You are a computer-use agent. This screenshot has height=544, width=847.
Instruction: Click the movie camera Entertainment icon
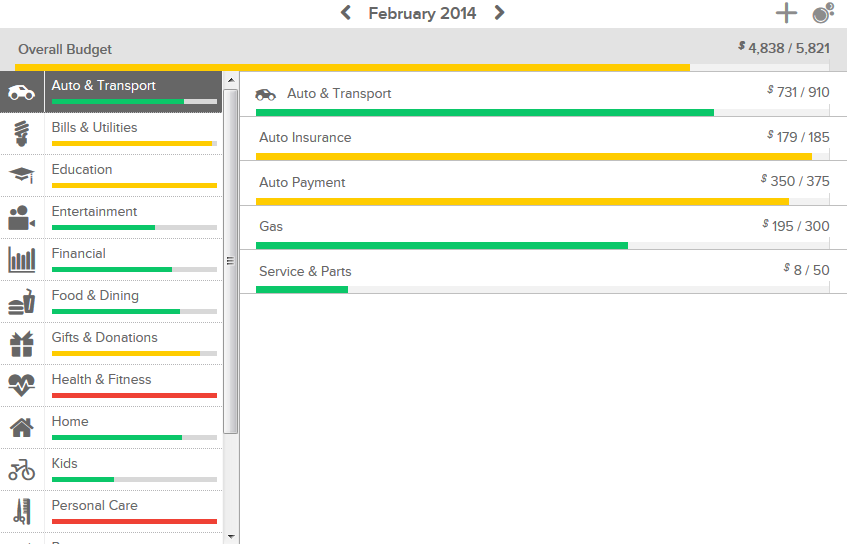pyautogui.click(x=22, y=217)
